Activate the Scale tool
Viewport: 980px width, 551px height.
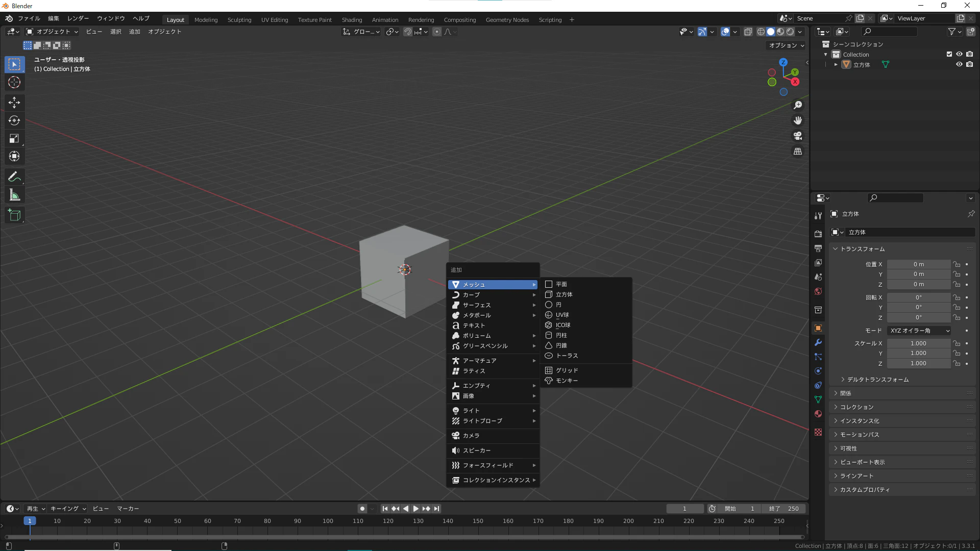(x=14, y=138)
